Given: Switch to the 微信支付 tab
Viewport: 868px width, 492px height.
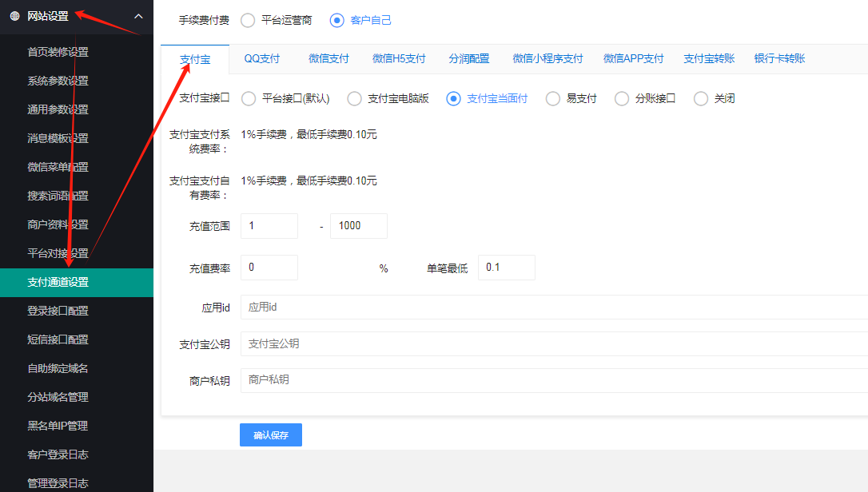Looking at the screenshot, I should [x=328, y=58].
